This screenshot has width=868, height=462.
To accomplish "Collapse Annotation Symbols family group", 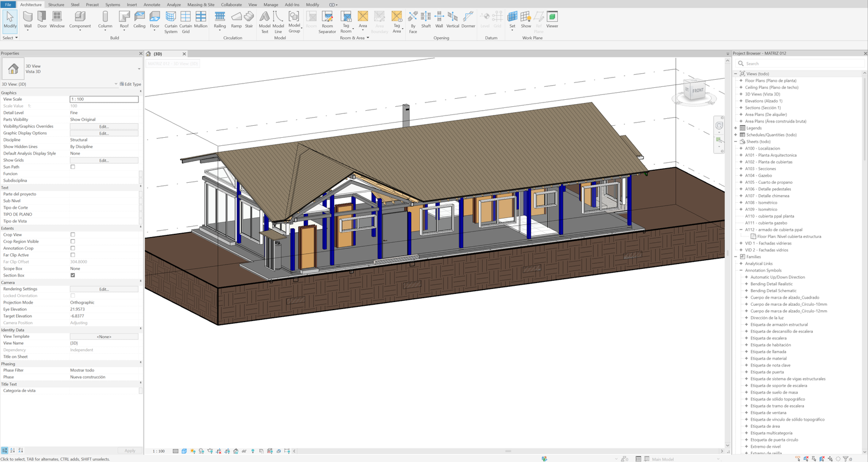I will [741, 271].
